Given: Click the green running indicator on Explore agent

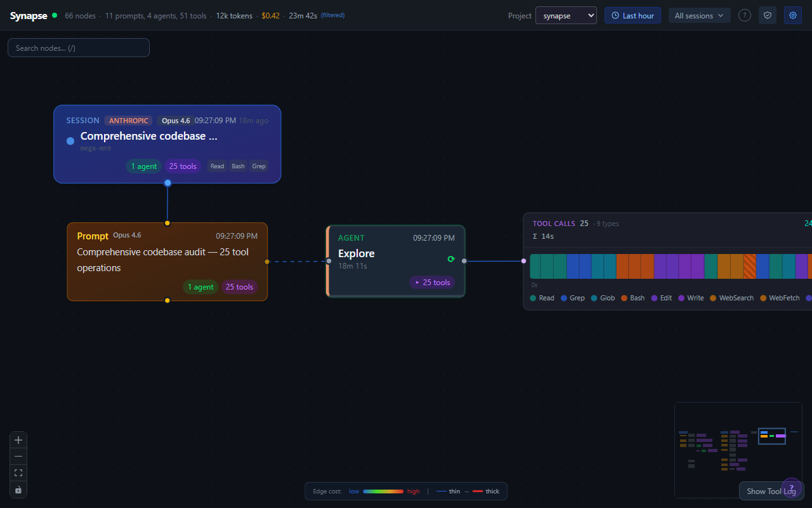Looking at the screenshot, I should (451, 259).
